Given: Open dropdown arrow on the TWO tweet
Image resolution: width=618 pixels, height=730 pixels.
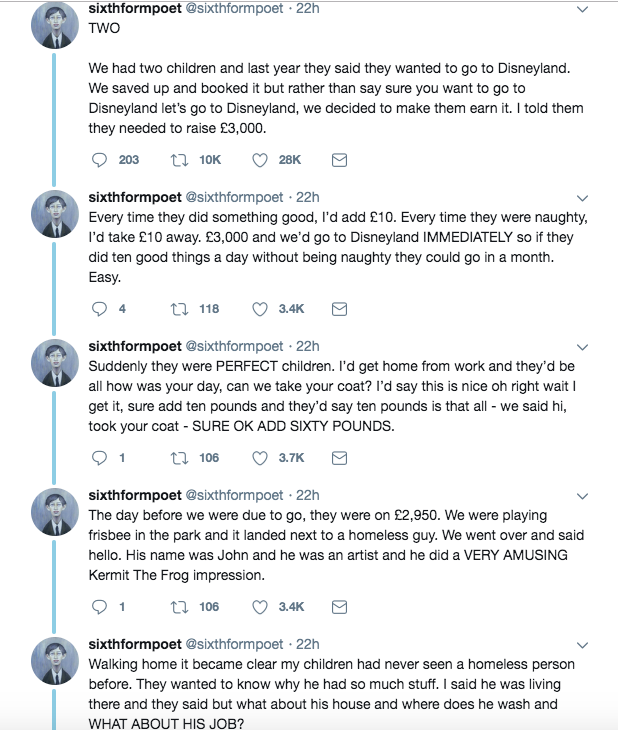Looking at the screenshot, I should tap(582, 9).
